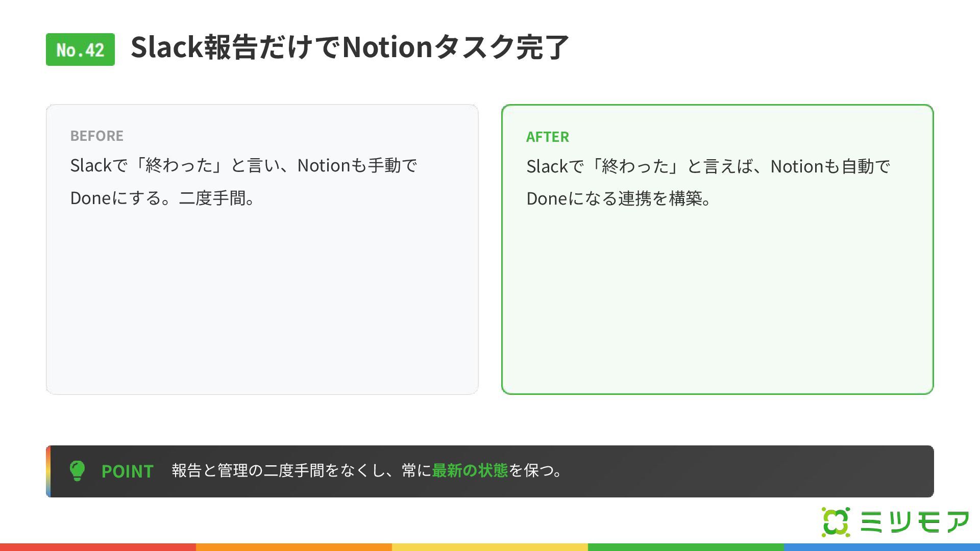Select the BEFORE card body text
This screenshot has width=980, height=551.
243,182
